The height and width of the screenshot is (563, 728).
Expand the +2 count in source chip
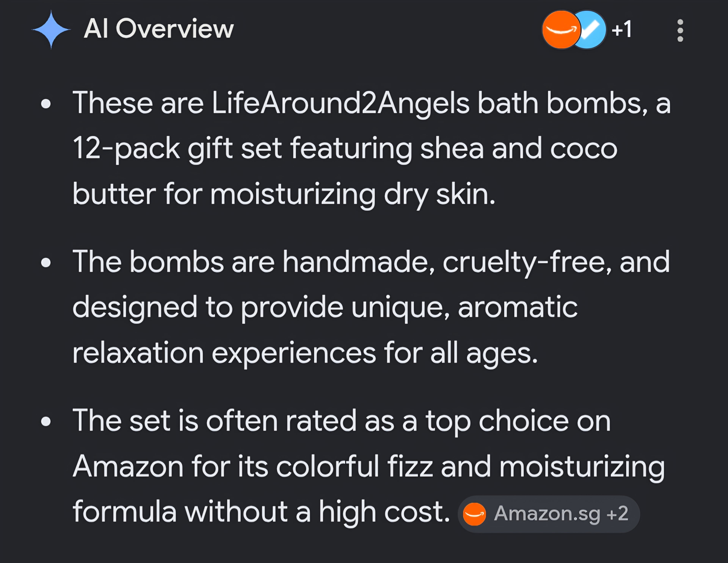click(617, 514)
